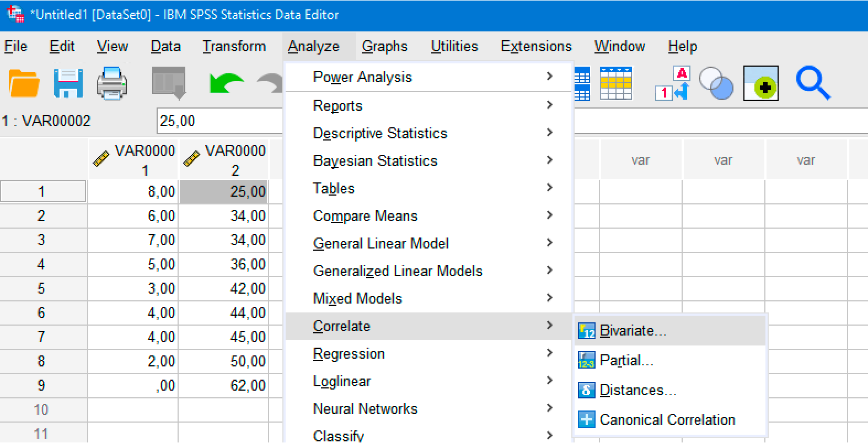Click the cell value field showing 25,00
This screenshot has width=868, height=443.
pos(219,121)
